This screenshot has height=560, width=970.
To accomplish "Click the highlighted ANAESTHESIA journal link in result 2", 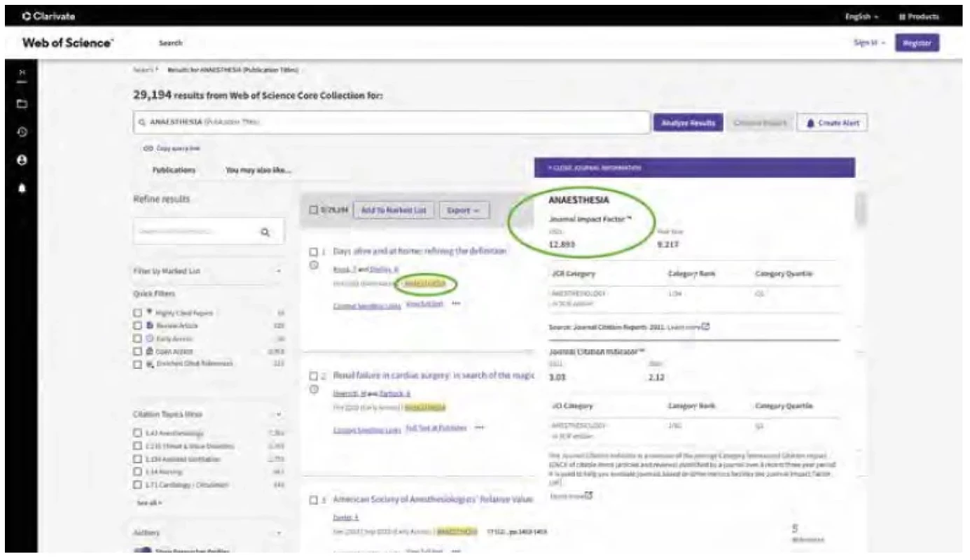I will [425, 407].
